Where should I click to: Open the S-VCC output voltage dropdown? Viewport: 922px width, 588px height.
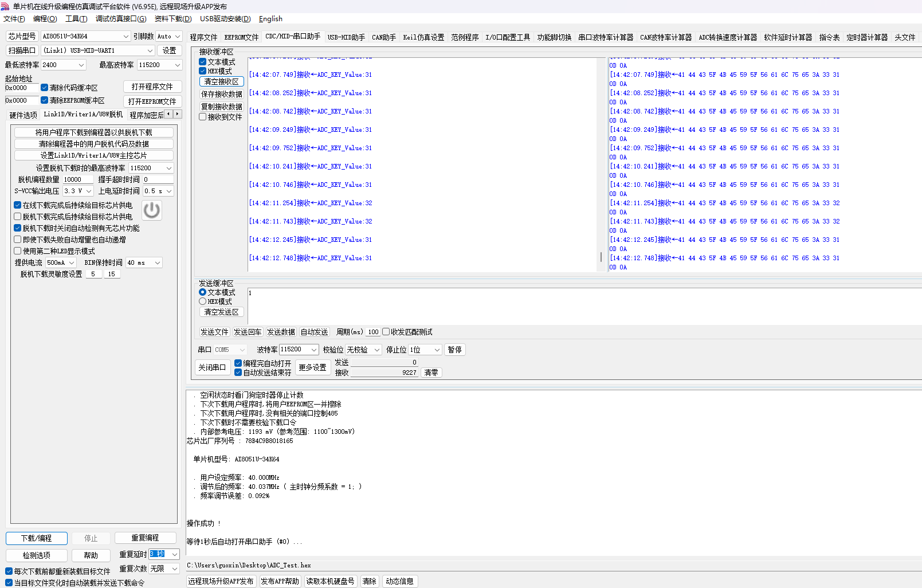click(x=78, y=191)
